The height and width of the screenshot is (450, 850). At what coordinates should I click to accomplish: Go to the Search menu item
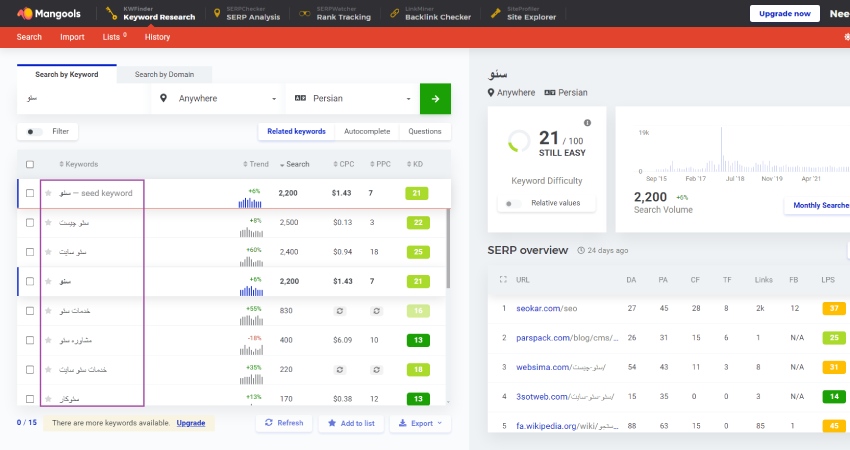29,37
